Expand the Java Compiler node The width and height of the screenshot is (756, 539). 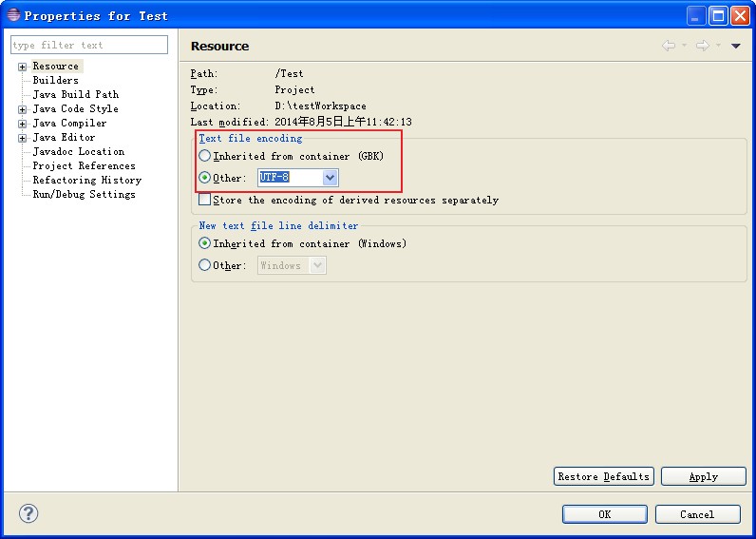(22, 124)
